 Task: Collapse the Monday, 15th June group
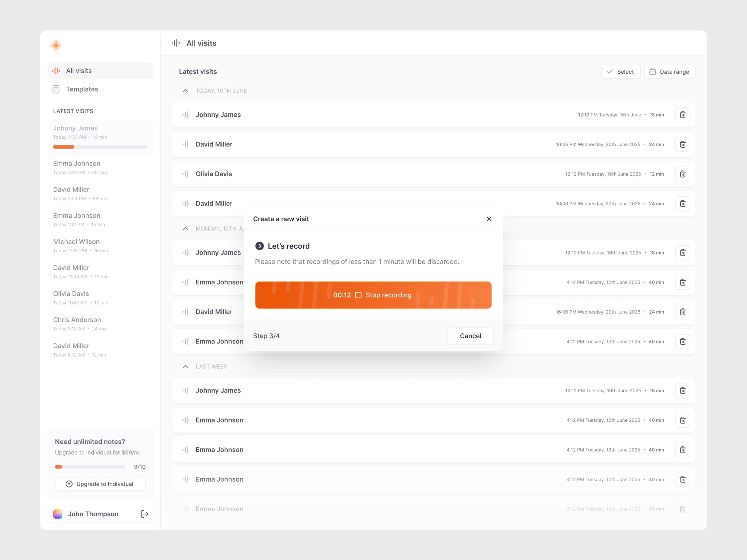click(x=185, y=229)
